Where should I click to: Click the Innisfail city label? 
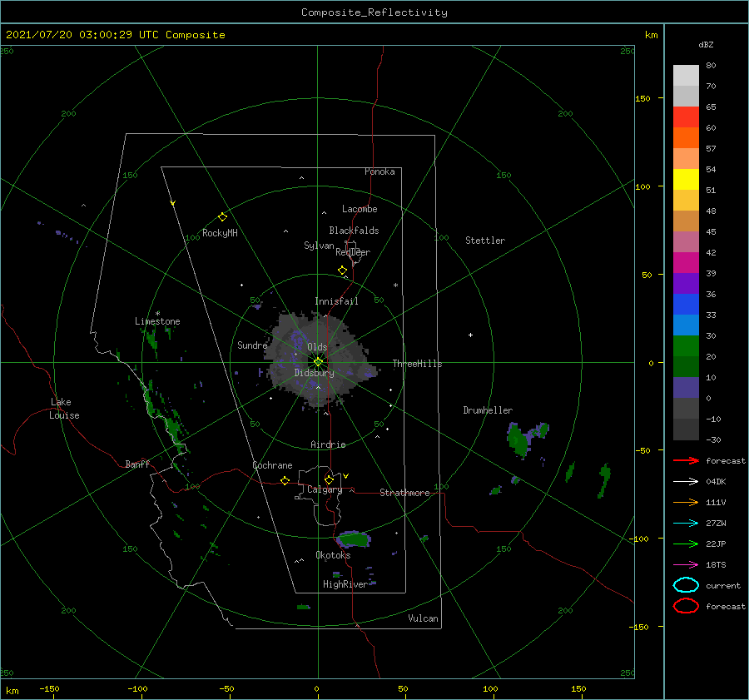tap(336, 301)
